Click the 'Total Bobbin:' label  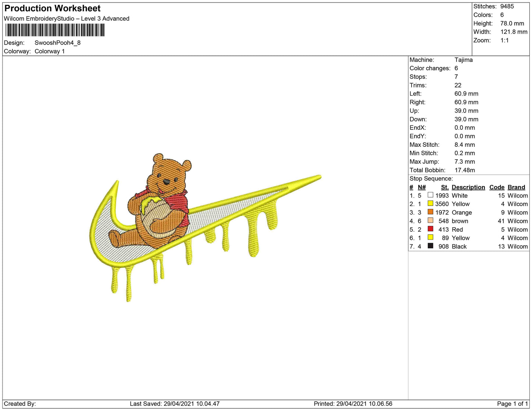(427, 170)
